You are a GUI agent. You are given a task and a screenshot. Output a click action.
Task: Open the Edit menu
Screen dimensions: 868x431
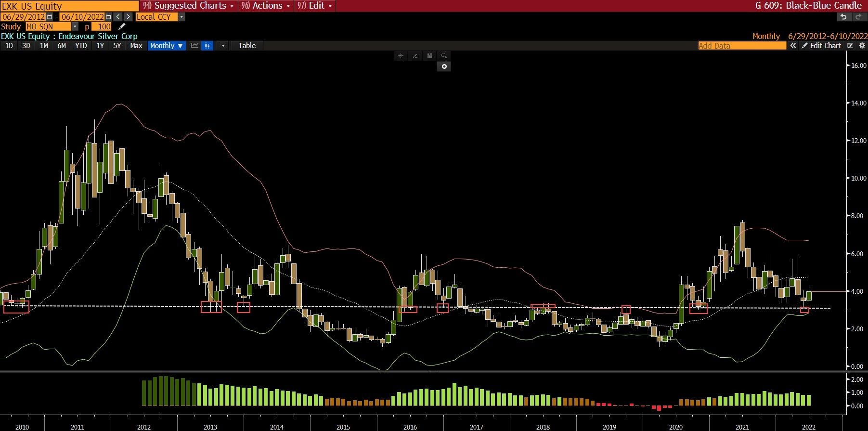314,6
